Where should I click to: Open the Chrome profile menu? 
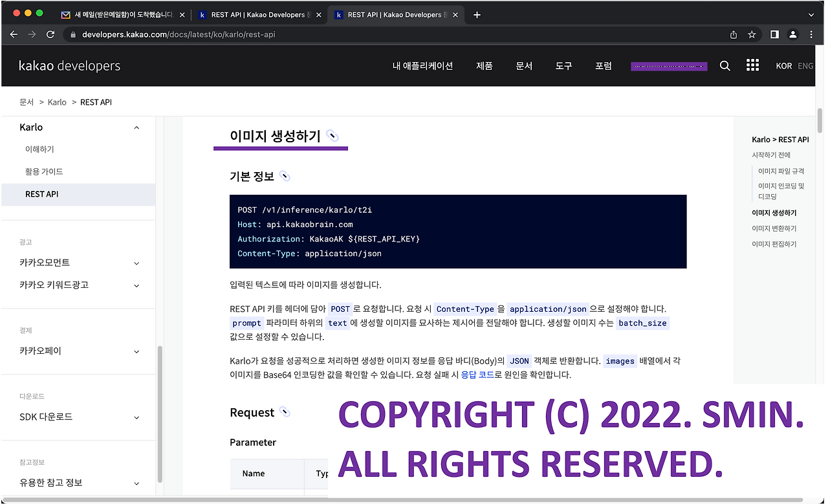pyautogui.click(x=793, y=34)
